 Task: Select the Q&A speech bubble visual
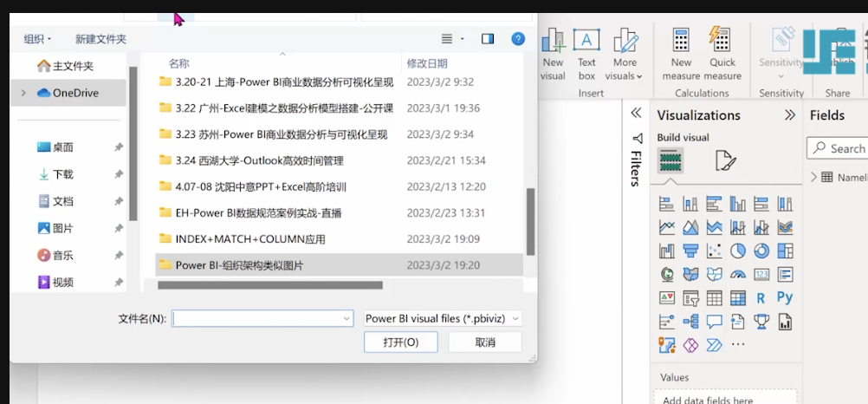point(714,322)
